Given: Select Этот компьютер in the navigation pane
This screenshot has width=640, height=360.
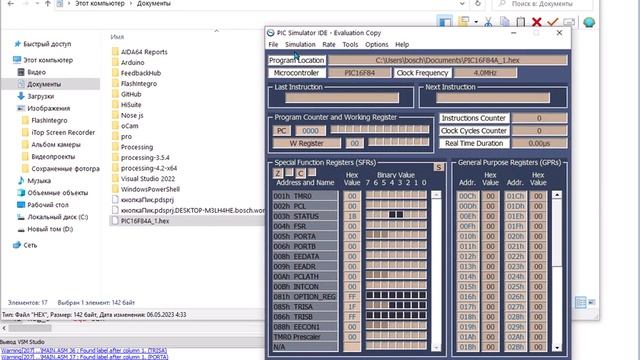Looking at the screenshot, I should pyautogui.click(x=48, y=60).
